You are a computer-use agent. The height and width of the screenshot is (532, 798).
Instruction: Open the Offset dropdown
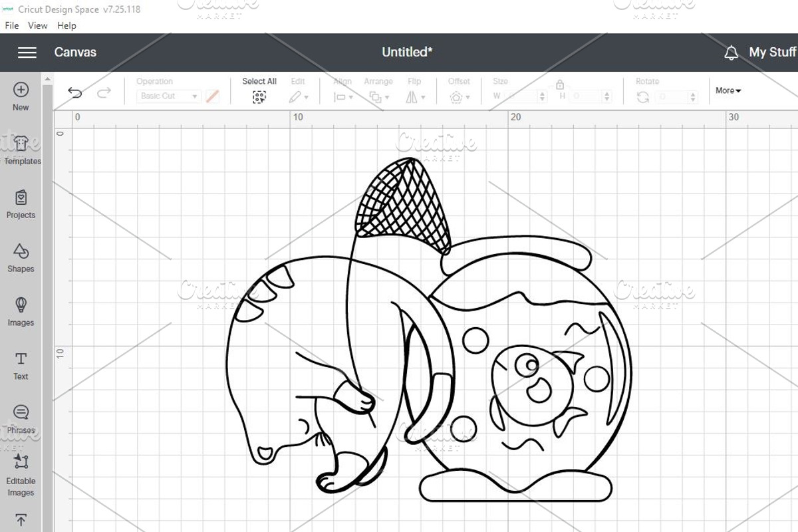(x=460, y=97)
